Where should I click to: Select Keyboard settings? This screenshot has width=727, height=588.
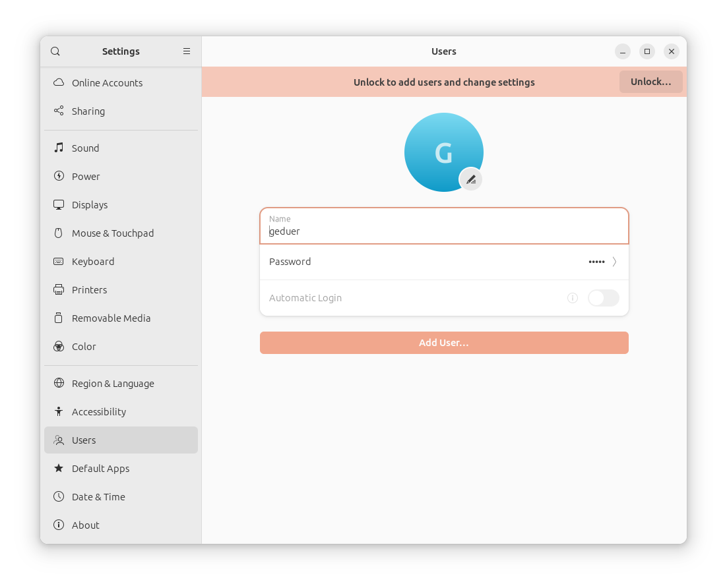coord(121,261)
